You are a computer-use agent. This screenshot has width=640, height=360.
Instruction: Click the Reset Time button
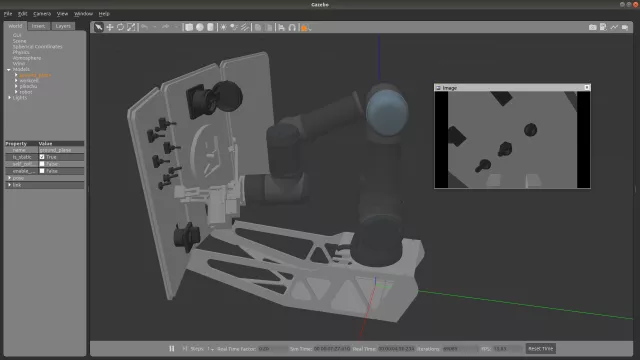tap(540, 349)
